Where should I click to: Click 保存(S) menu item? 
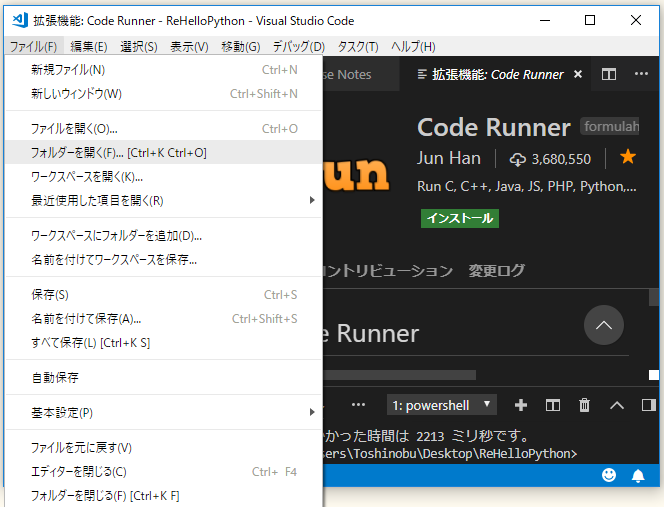coord(163,294)
